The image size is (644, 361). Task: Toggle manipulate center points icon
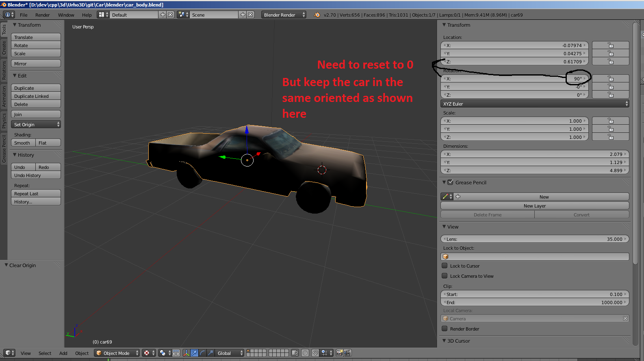(176, 353)
